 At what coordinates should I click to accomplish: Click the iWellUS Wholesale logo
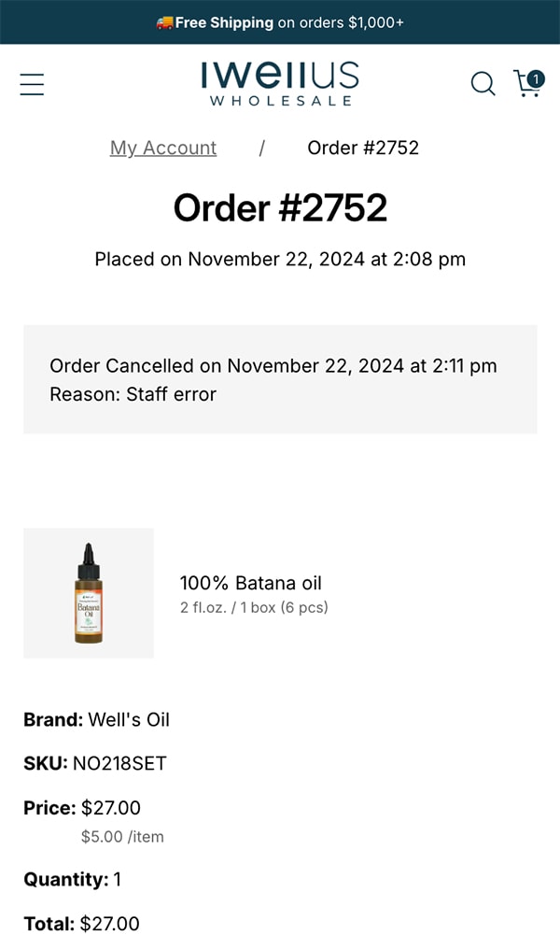pos(280,83)
